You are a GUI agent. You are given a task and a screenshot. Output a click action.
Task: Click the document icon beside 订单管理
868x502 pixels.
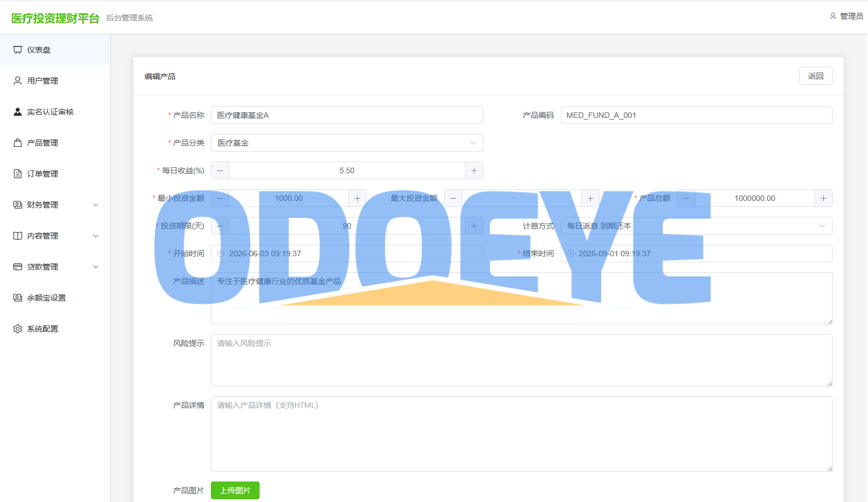[x=18, y=174]
